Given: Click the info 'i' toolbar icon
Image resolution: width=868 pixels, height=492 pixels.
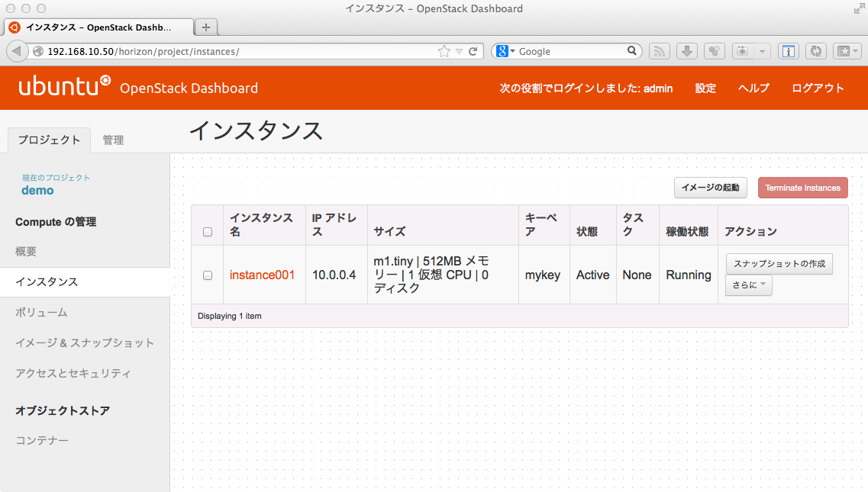Looking at the screenshot, I should pyautogui.click(x=789, y=51).
